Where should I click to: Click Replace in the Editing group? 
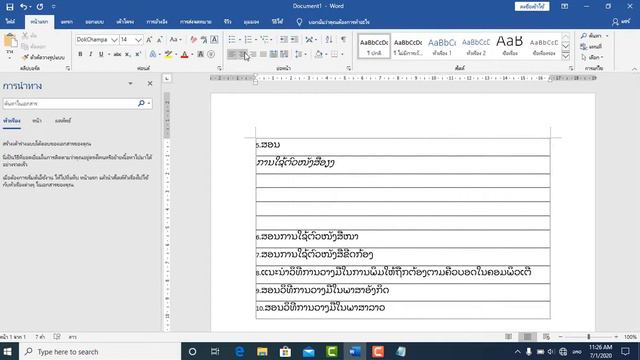point(592,47)
